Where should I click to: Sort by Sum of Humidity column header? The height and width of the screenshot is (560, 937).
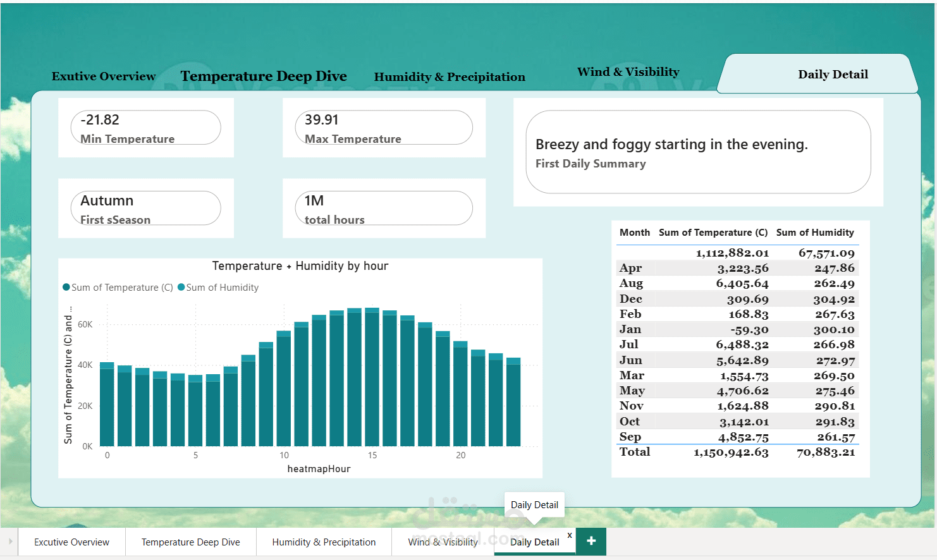(815, 233)
